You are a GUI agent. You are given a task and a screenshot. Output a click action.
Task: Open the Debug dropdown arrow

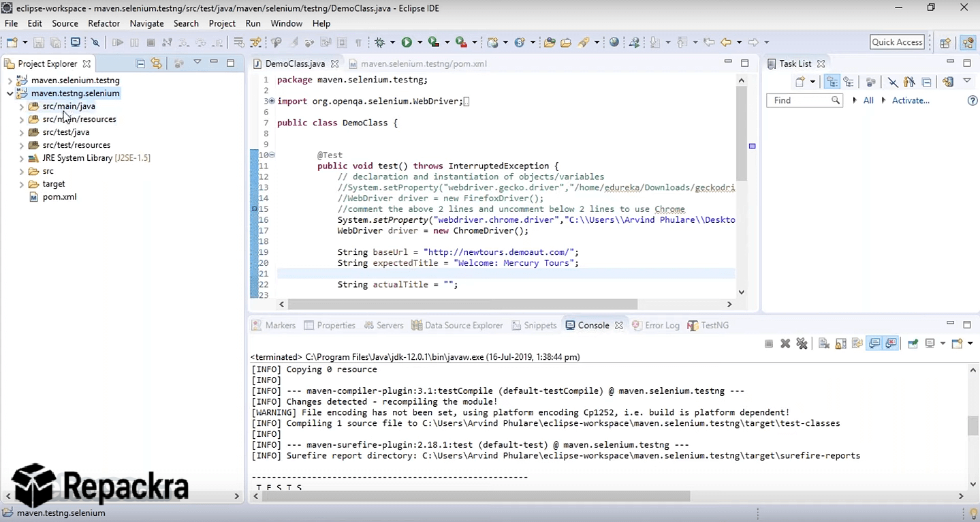pos(392,42)
